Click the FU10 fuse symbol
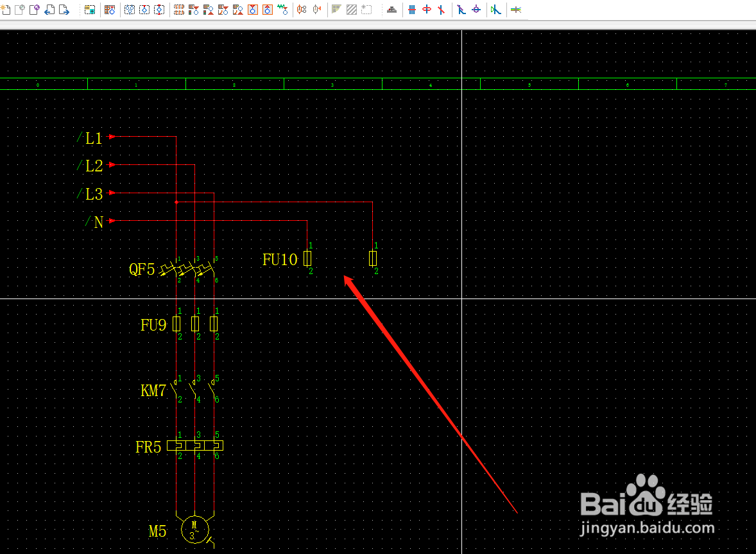Screen dimensions: 756x554 point(307,259)
